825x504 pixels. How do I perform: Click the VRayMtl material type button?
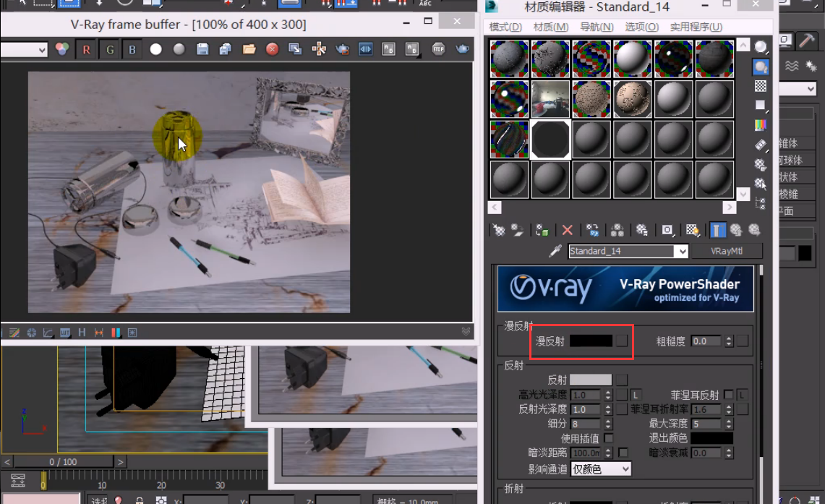coord(726,252)
